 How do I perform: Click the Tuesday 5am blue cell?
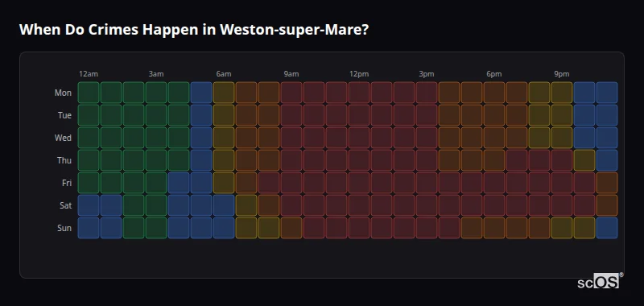pos(201,115)
